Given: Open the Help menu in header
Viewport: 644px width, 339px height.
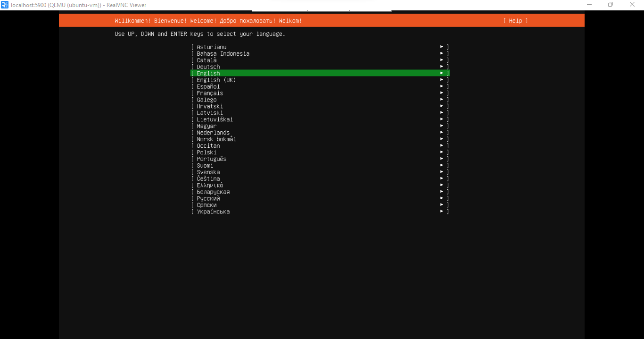Looking at the screenshot, I should coord(515,21).
